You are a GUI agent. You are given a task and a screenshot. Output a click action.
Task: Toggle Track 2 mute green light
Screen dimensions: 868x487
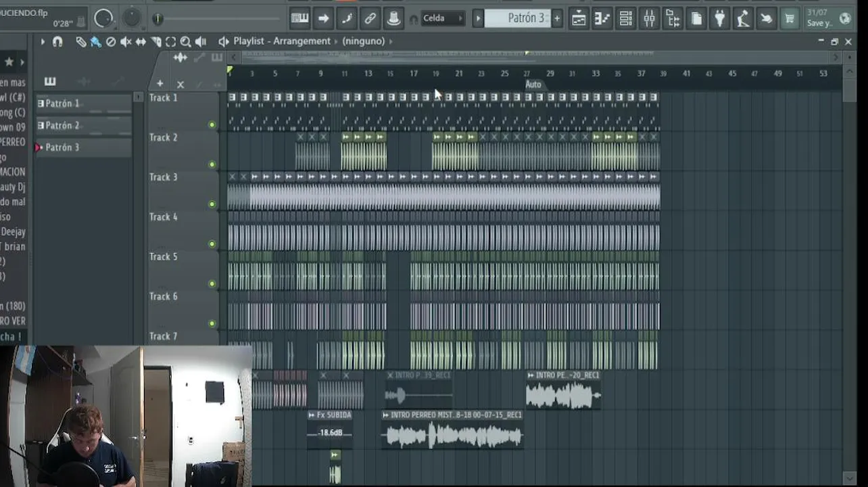212,164
